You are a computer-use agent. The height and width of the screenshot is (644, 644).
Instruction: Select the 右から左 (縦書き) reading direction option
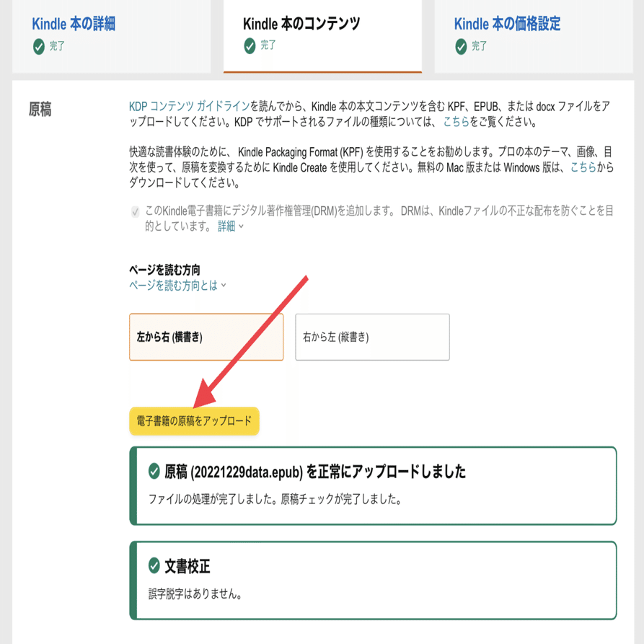[x=372, y=337]
